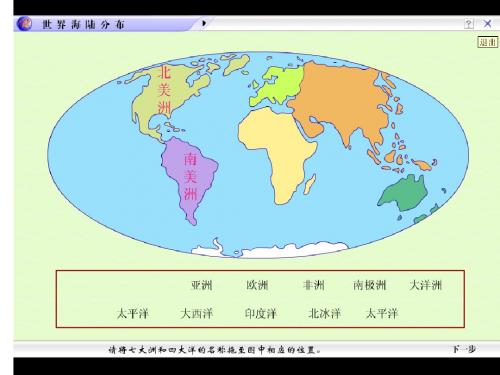Click the dark green Australia landmass
This screenshot has width=500, height=375.
[405, 193]
